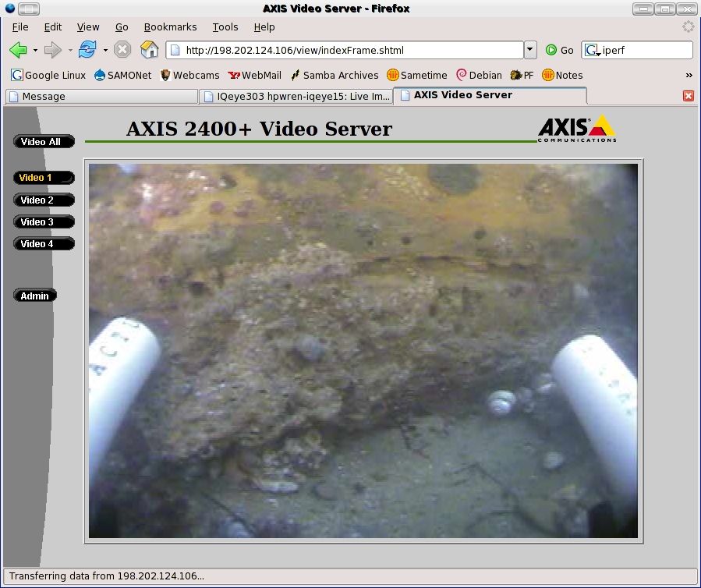Open the Webcams bookmark
Image resolution: width=701 pixels, height=588 pixels.
point(189,75)
